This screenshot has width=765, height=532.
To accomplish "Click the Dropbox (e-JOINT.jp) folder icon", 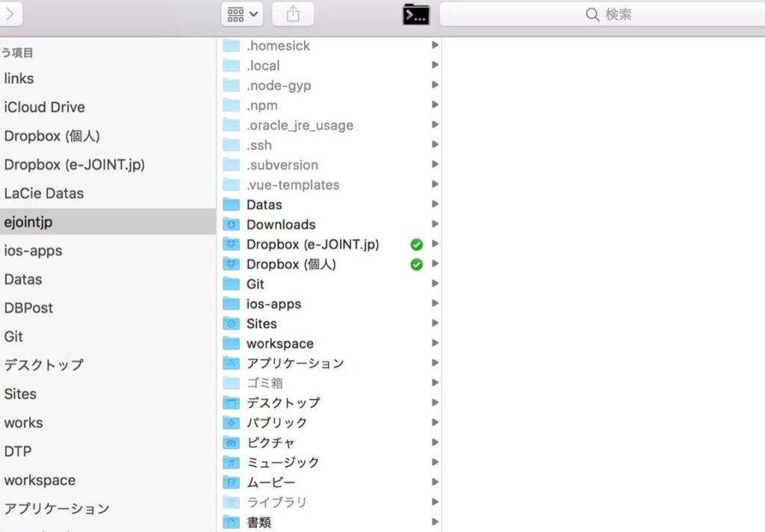I will [x=232, y=244].
